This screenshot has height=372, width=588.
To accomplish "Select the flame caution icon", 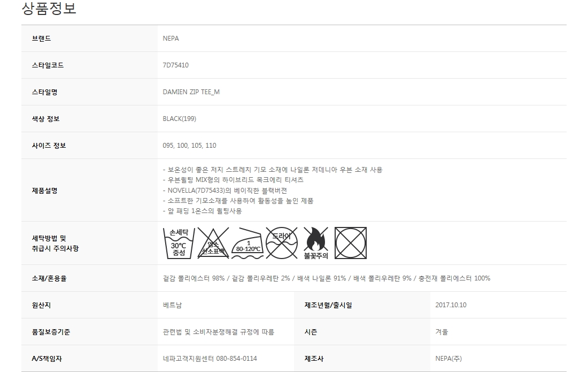I will pos(316,243).
